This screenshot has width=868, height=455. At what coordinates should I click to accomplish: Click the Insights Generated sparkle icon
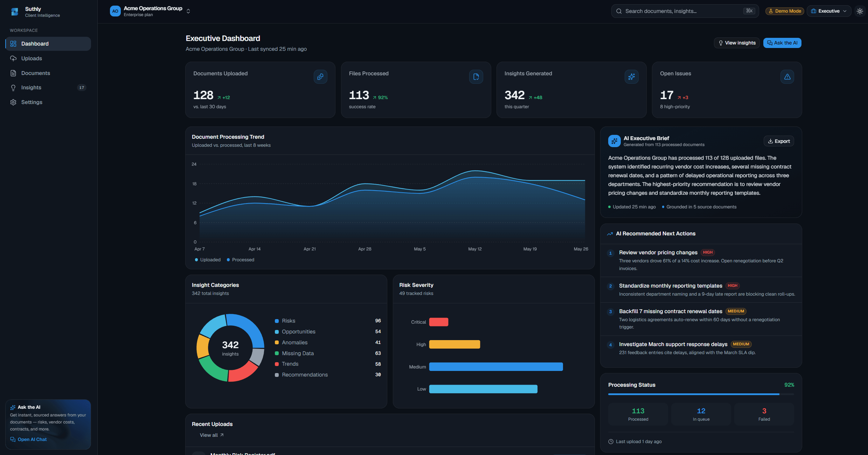pos(631,77)
